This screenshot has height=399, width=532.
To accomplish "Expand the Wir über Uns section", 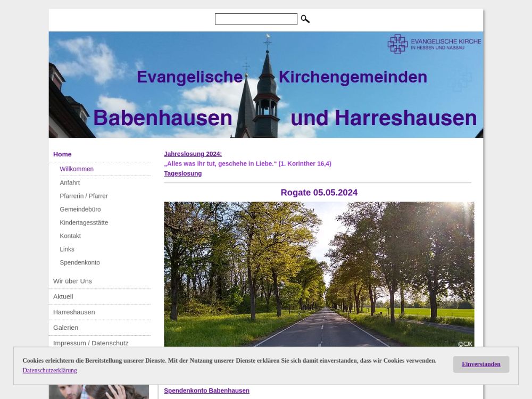I will point(72,281).
